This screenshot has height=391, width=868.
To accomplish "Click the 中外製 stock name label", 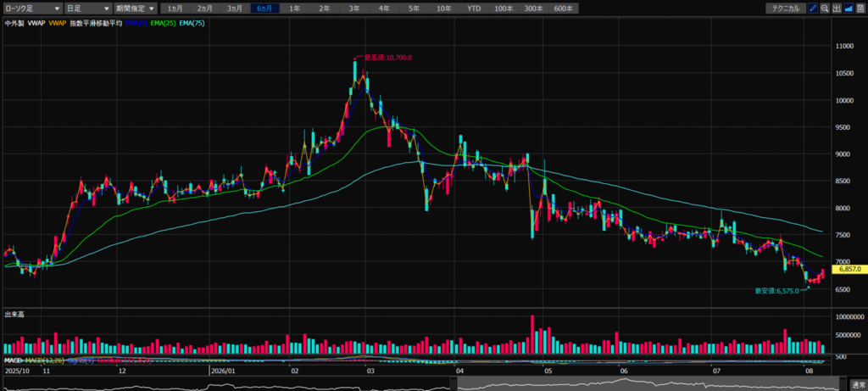I will tap(14, 23).
